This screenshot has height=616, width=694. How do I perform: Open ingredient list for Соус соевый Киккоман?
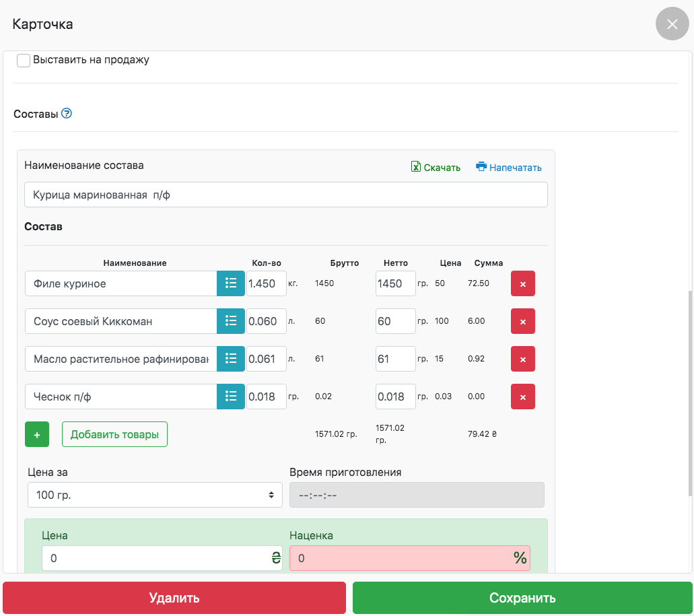(x=231, y=321)
